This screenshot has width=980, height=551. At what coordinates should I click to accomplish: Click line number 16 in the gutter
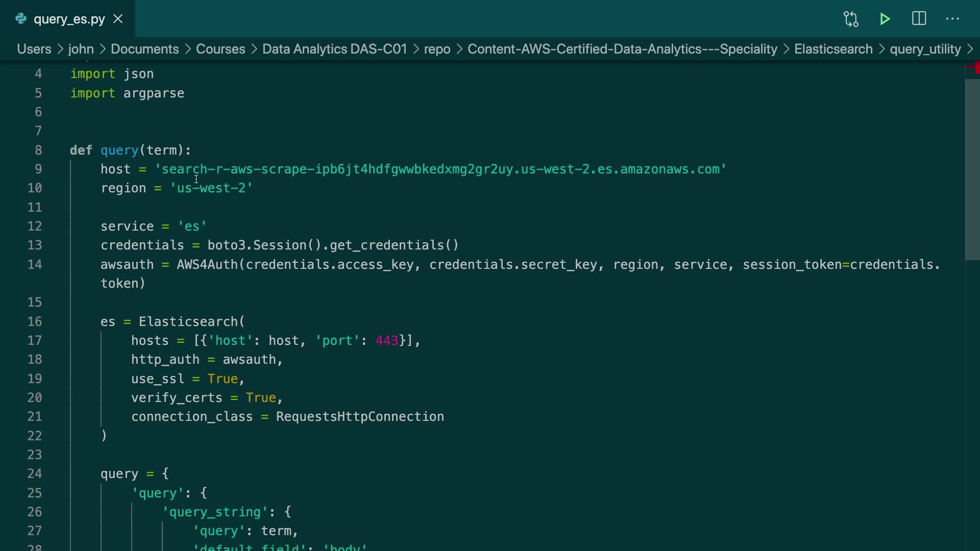click(35, 322)
